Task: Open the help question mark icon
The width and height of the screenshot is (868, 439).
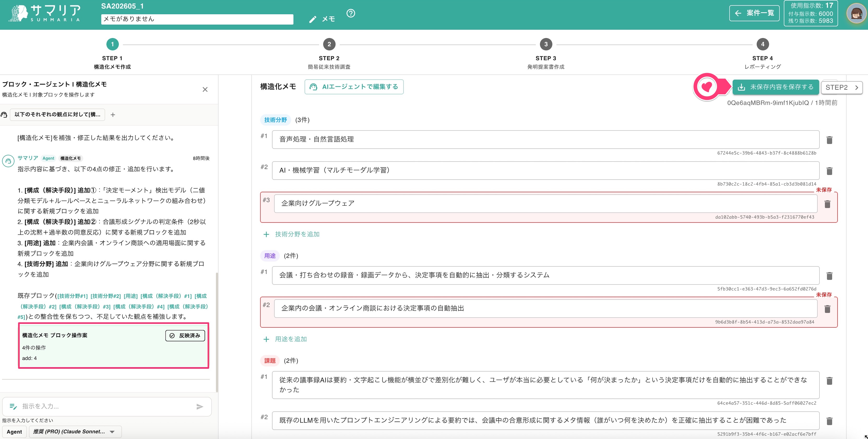Action: tap(351, 13)
